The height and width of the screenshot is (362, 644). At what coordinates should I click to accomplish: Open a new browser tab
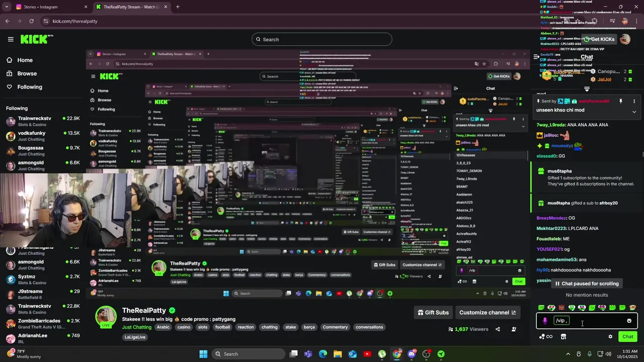click(178, 7)
